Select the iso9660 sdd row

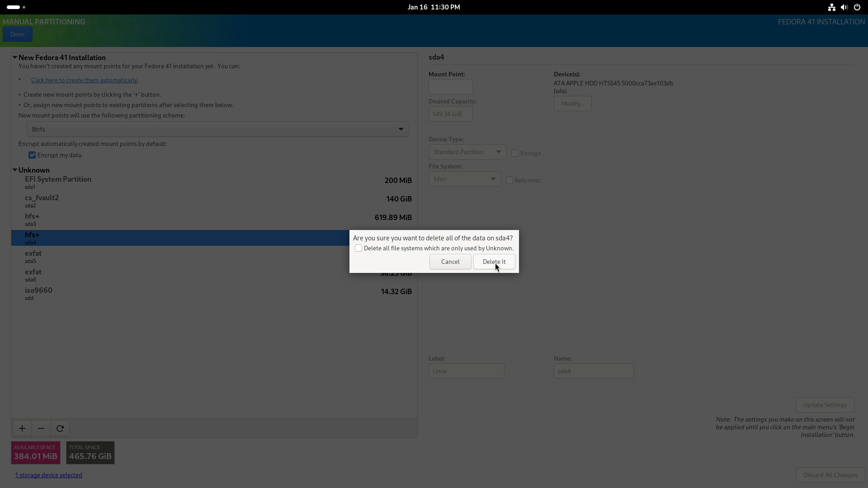[214, 294]
